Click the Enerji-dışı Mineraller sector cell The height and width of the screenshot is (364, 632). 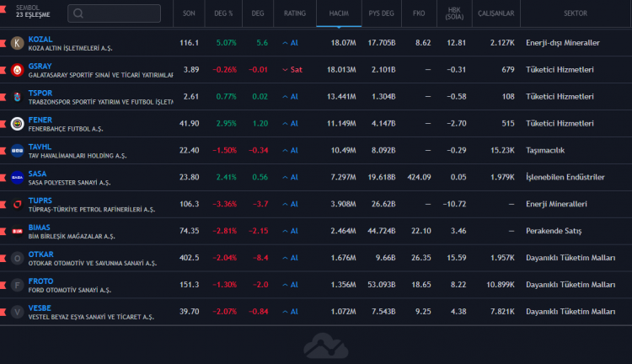coord(563,43)
